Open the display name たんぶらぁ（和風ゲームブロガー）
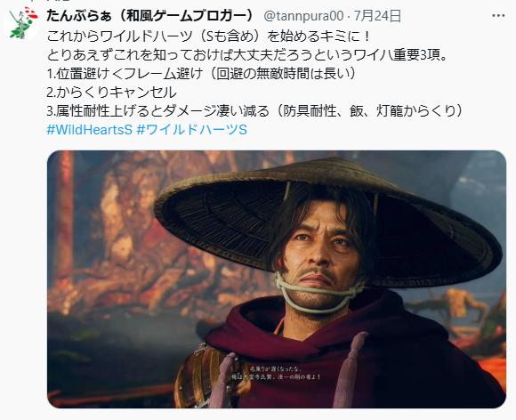Viewport: 516px width, 420px height. [151, 16]
